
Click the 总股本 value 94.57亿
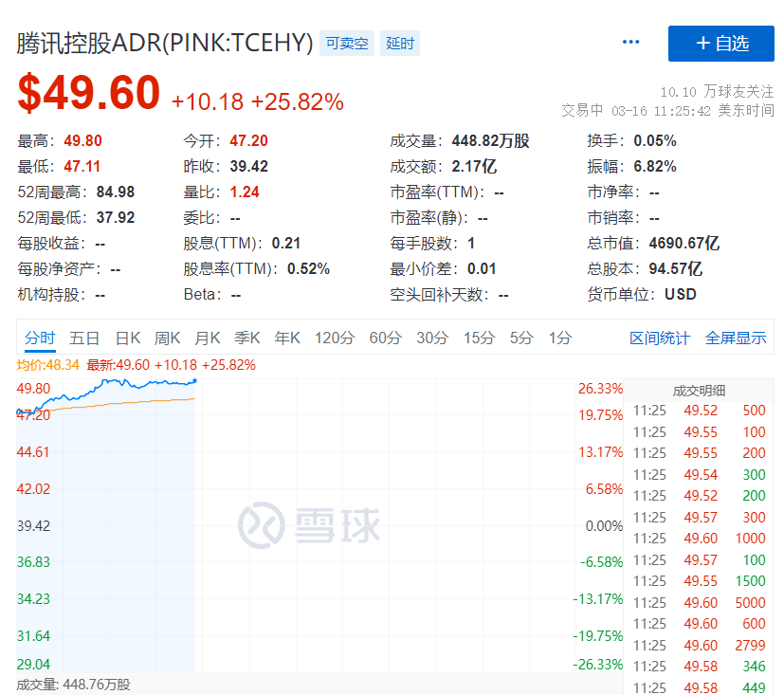click(x=676, y=269)
